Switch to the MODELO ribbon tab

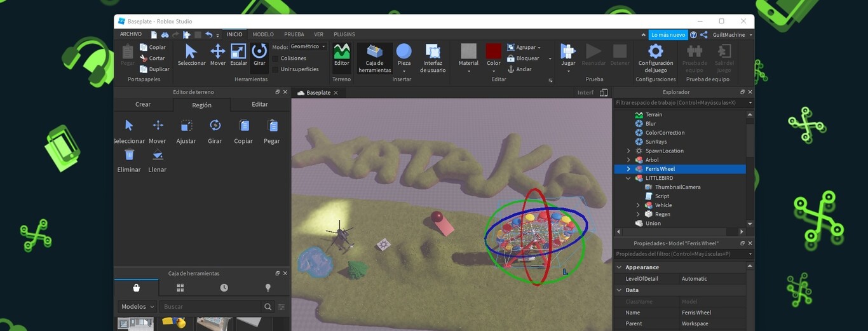pos(263,34)
